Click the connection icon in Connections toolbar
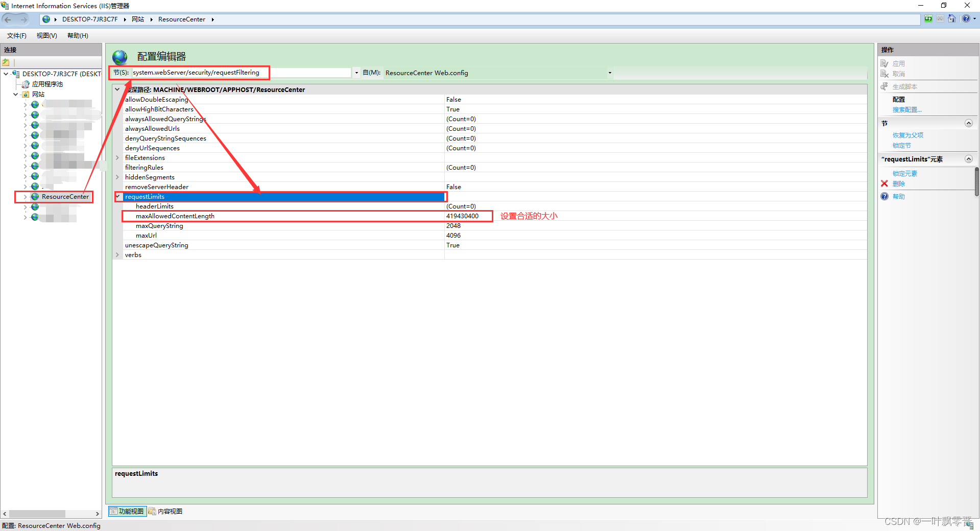980x531 pixels. (6, 62)
